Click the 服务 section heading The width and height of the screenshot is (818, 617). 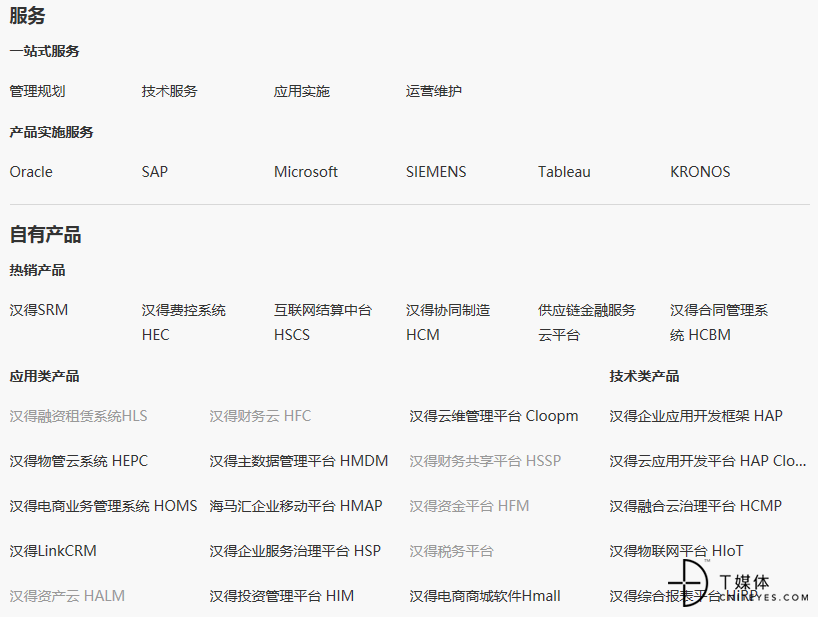pos(27,15)
